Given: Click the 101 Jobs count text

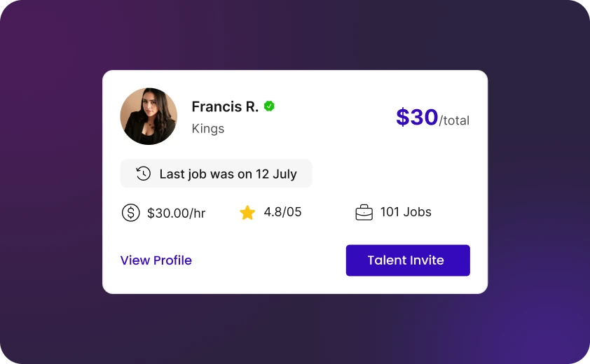Looking at the screenshot, I should tap(406, 212).
